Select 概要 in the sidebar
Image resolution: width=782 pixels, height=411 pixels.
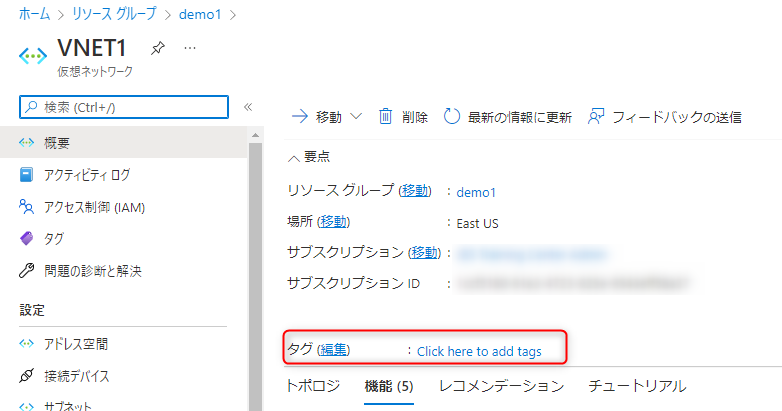124,143
